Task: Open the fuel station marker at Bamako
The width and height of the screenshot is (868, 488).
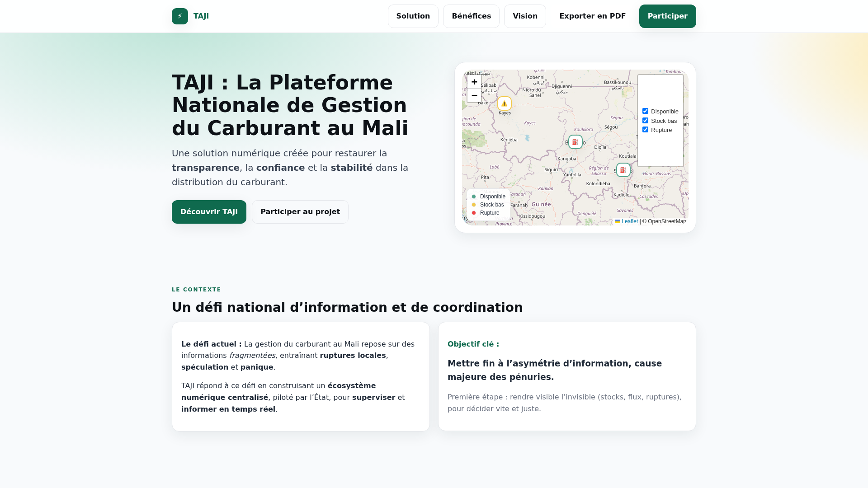Action: click(x=576, y=142)
